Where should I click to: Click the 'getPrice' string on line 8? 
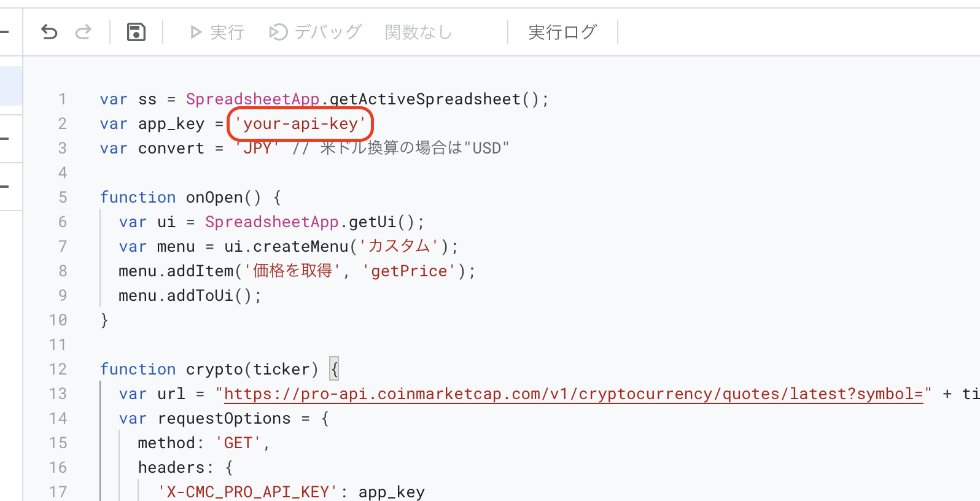(x=410, y=271)
